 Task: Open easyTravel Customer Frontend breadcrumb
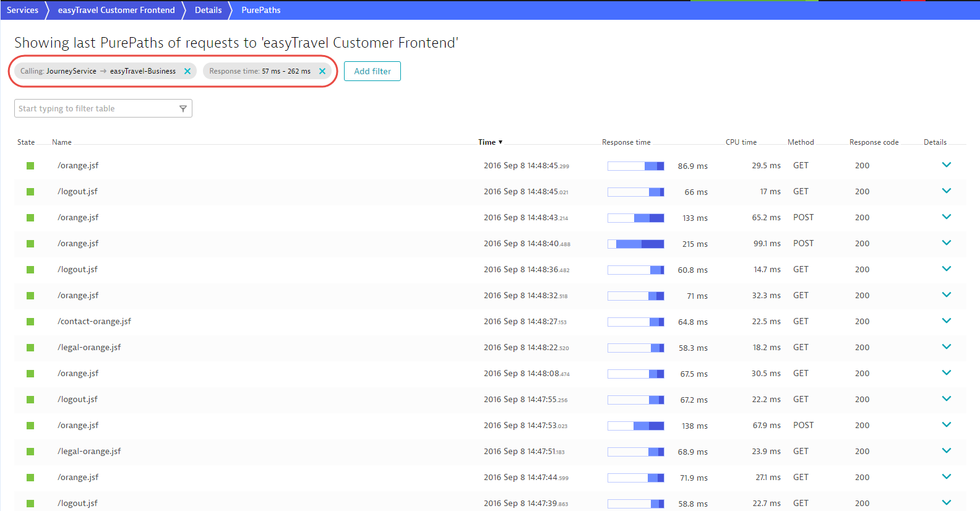point(116,10)
